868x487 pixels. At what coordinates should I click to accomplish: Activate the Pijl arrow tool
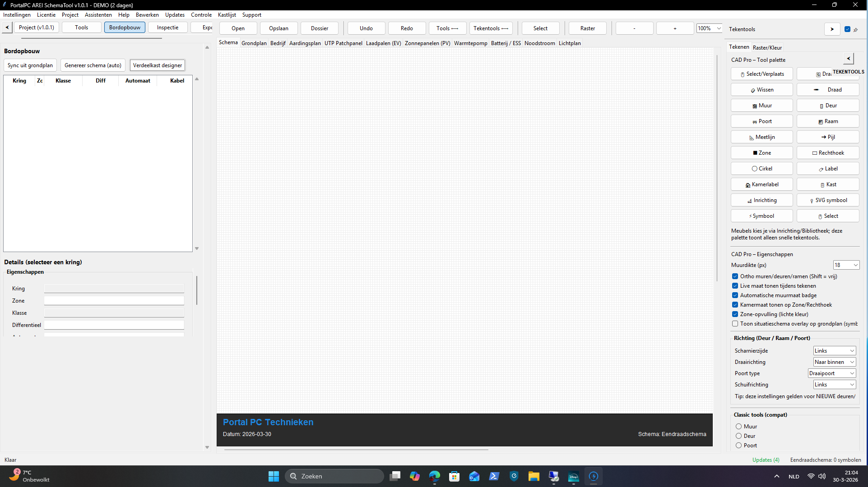pyautogui.click(x=827, y=137)
